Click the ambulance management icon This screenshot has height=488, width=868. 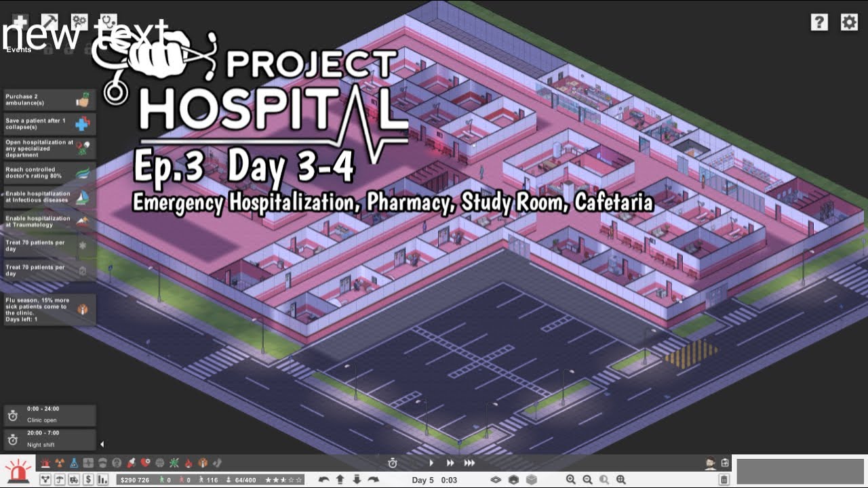pos(74,480)
